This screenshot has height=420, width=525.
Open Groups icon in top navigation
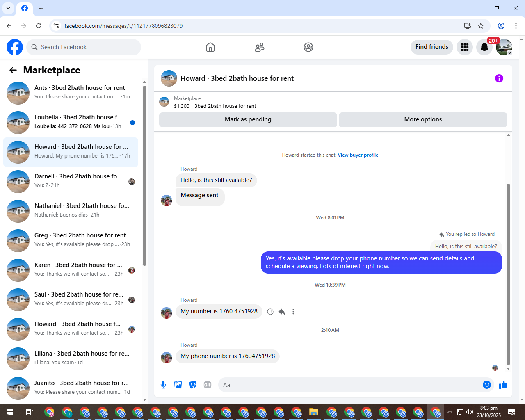pos(308,47)
